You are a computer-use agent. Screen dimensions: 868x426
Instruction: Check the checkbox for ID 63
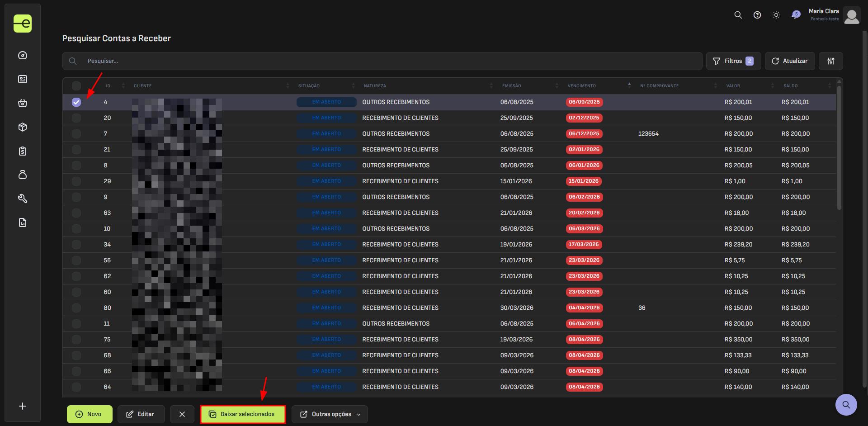(x=76, y=213)
